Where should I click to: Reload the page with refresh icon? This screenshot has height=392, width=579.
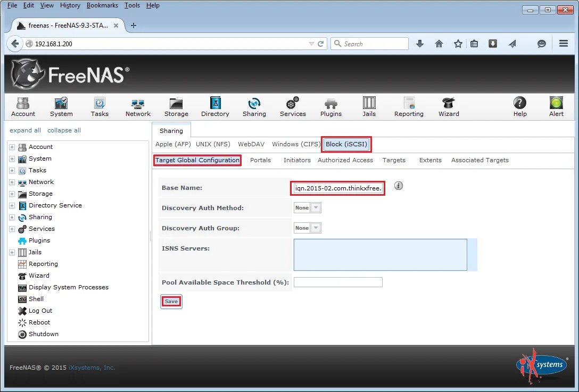click(x=320, y=44)
